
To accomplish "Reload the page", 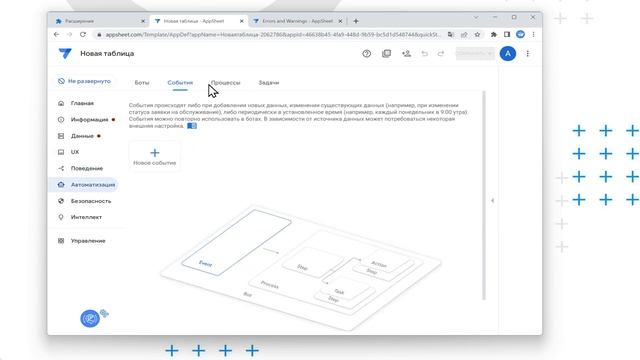I will pyautogui.click(x=83, y=35).
